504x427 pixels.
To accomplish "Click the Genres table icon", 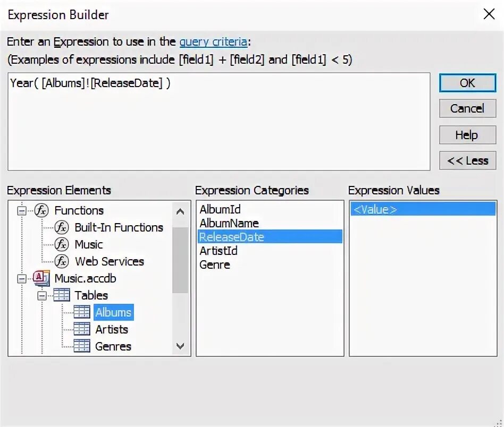I will click(x=82, y=346).
